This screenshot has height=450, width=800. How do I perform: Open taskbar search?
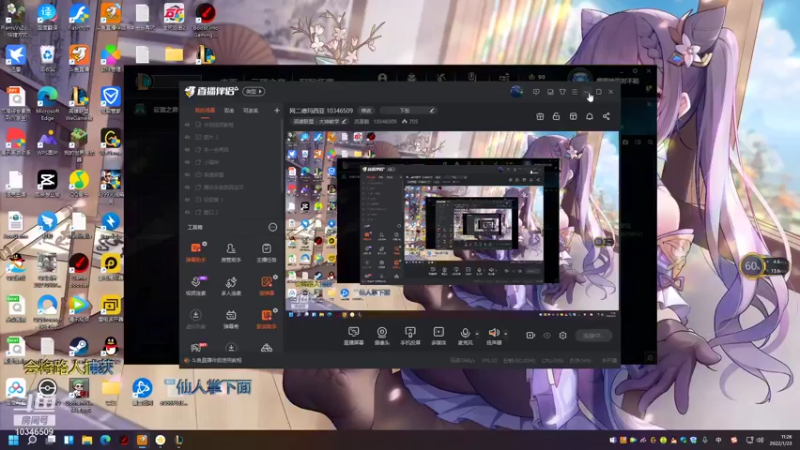point(32,440)
